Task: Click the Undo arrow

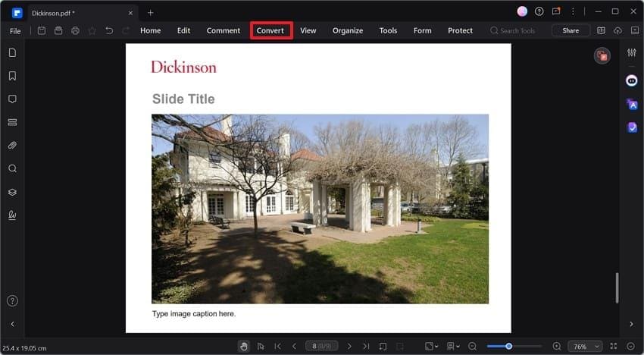Action: tap(109, 30)
